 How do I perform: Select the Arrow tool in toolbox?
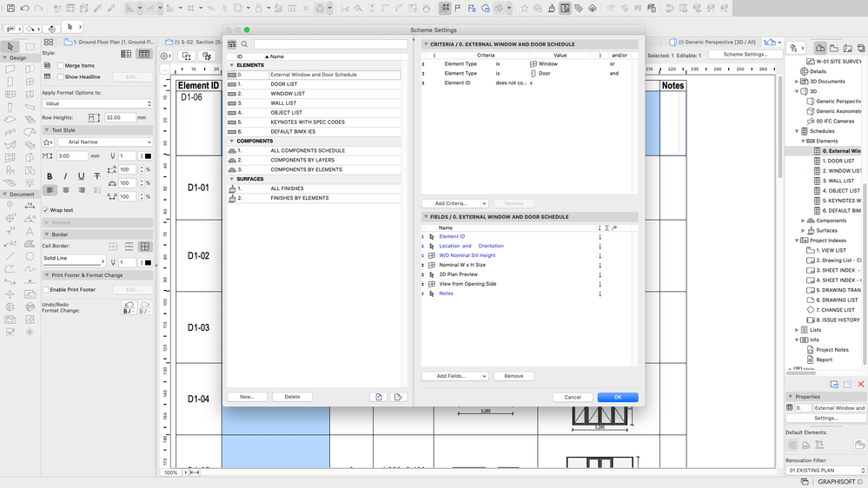click(11, 46)
